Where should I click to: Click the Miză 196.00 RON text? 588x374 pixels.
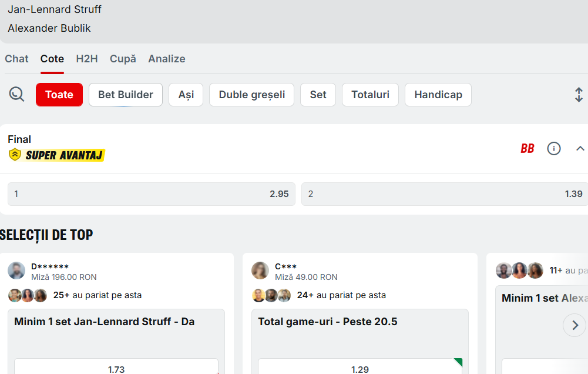point(64,277)
